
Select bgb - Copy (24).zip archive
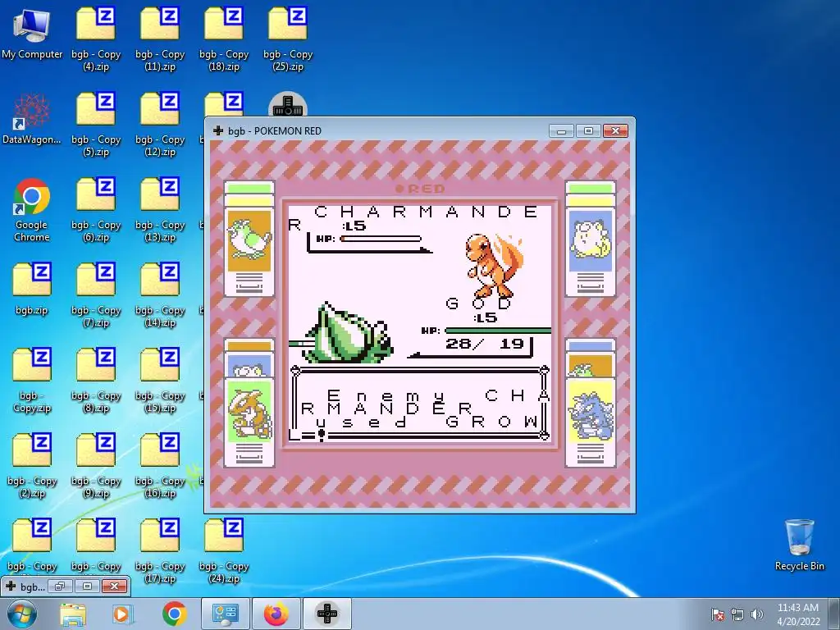[224, 550]
